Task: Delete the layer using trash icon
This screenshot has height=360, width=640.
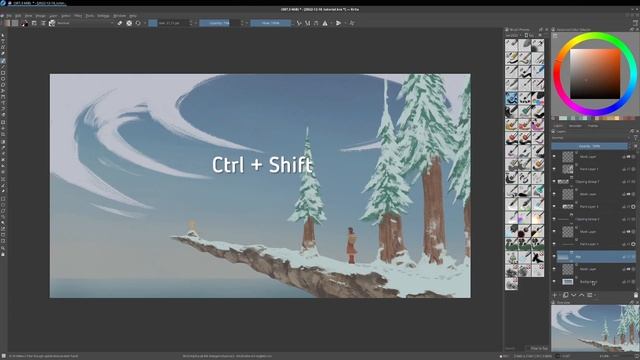Action: [x=636, y=295]
